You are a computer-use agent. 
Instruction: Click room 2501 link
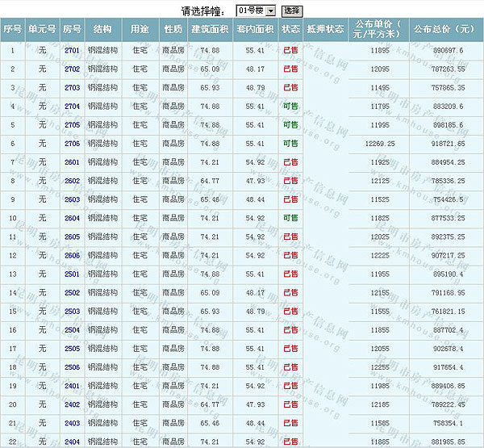tap(73, 274)
